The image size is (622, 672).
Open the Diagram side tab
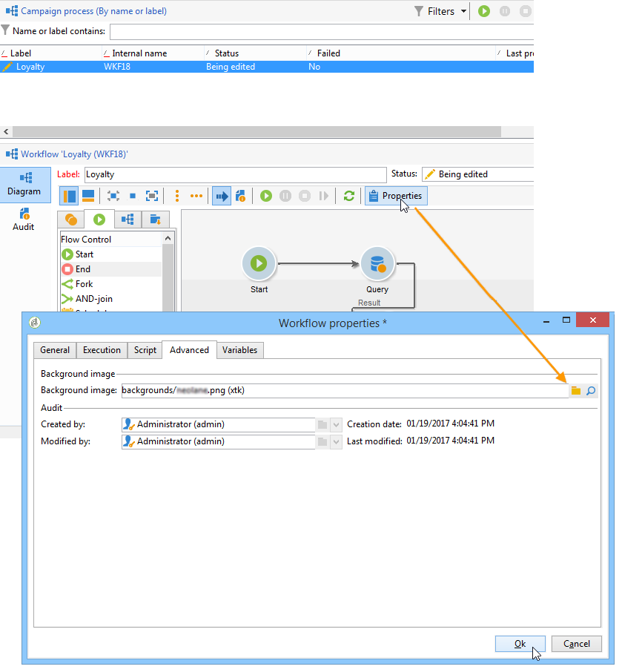coord(24,184)
